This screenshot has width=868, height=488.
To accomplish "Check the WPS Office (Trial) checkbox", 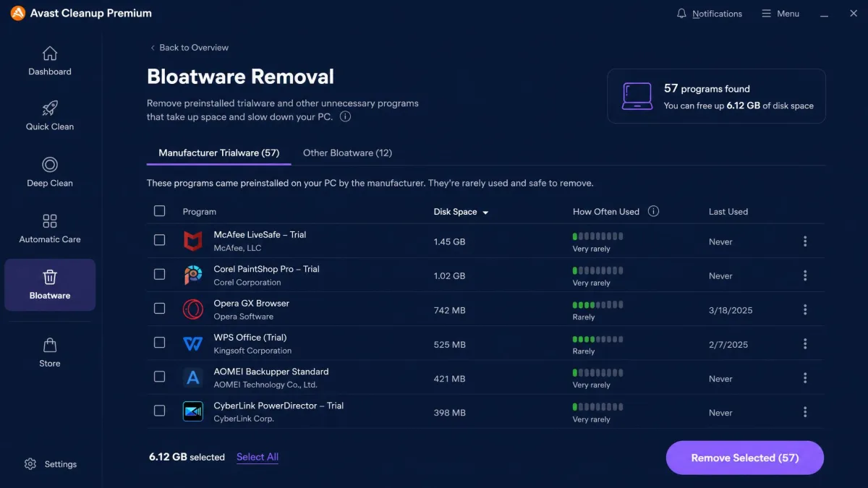I will point(160,342).
